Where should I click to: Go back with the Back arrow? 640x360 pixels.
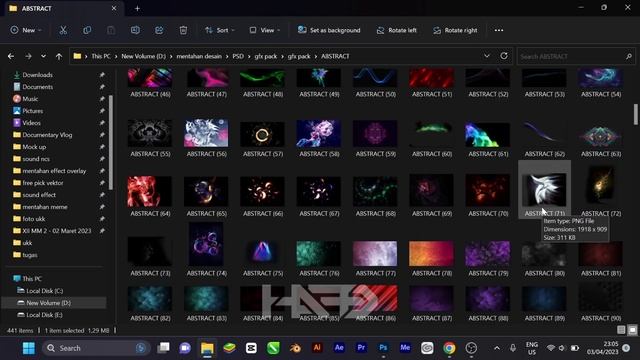click(x=11, y=56)
